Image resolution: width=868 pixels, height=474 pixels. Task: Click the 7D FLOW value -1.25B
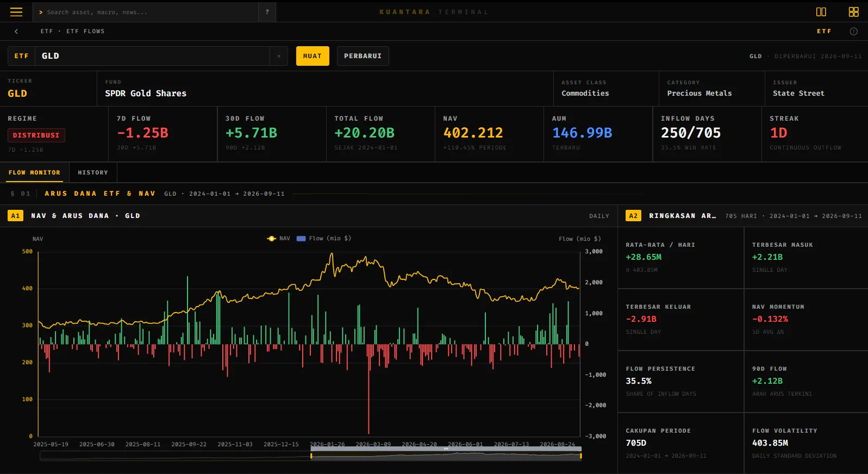click(142, 133)
